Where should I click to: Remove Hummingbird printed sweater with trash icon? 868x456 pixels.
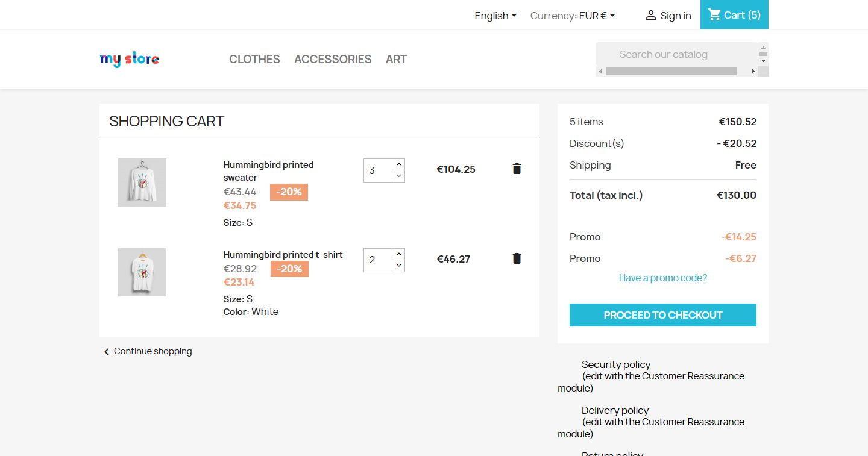pyautogui.click(x=517, y=169)
